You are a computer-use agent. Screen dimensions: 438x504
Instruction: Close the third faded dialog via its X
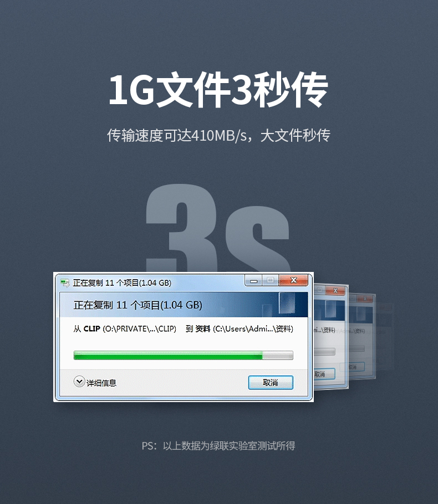tap(365, 299)
